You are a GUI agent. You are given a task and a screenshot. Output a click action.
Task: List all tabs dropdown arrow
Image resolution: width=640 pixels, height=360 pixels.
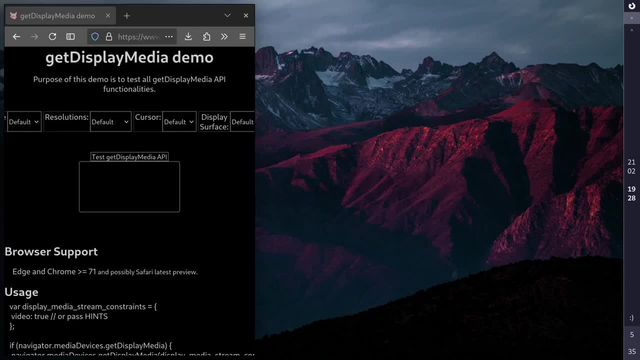pos(227,16)
